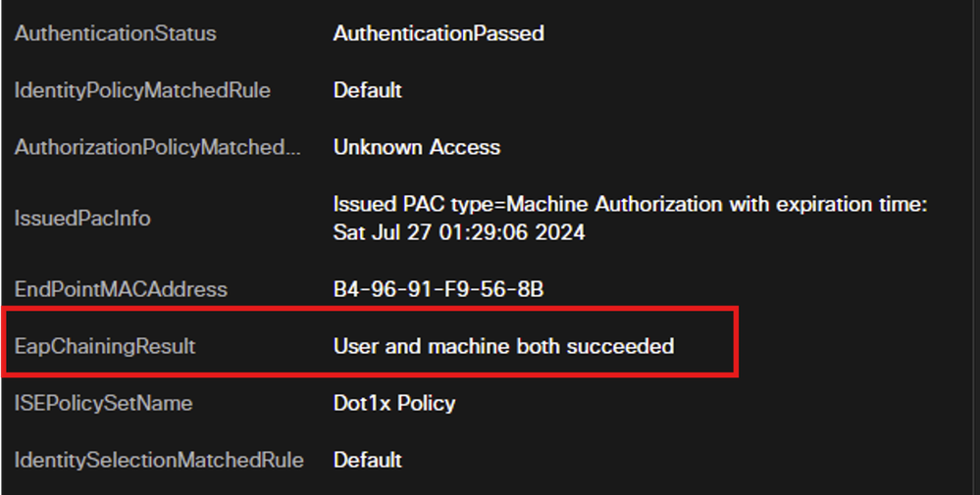This screenshot has height=495, width=980.
Task: Click User and machine both succeeded
Action: 504,346
